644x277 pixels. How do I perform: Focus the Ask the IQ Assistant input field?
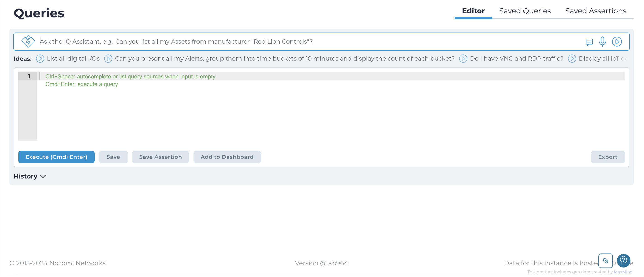coord(300,42)
